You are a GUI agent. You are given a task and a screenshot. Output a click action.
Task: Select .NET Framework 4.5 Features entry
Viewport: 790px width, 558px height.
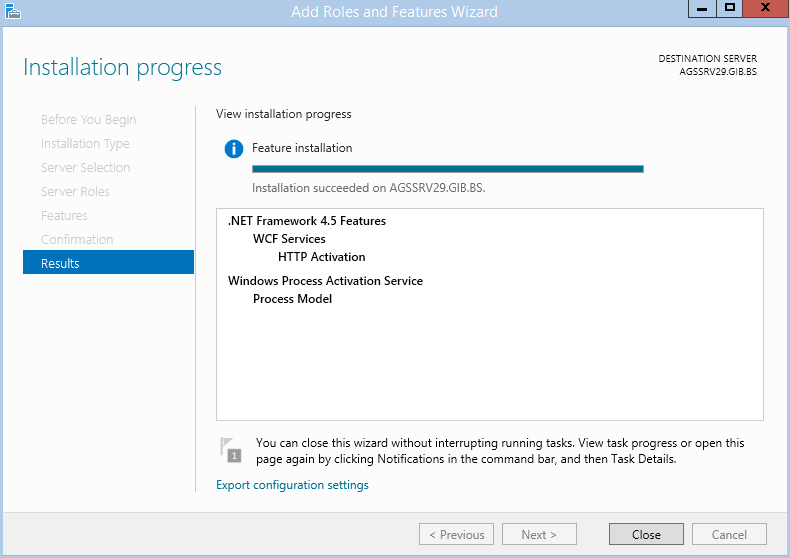point(307,221)
